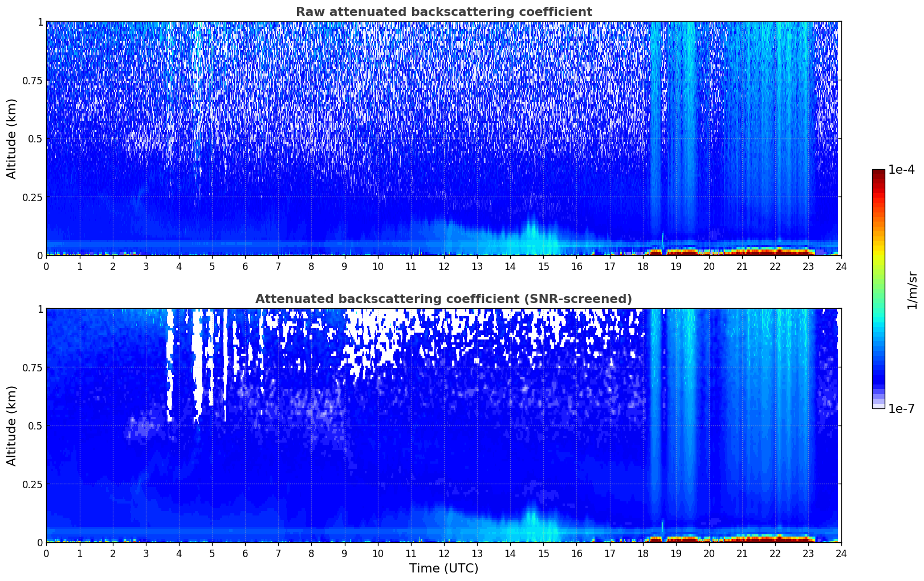Click the '24' time tick under the bottom plot
Screen dimensions: 924x581
pyautogui.click(x=841, y=553)
